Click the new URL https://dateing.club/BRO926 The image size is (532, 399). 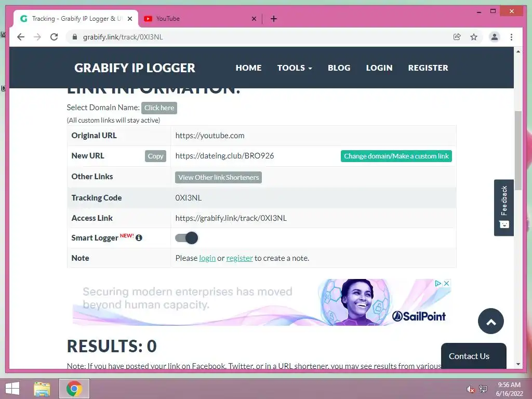[224, 156]
